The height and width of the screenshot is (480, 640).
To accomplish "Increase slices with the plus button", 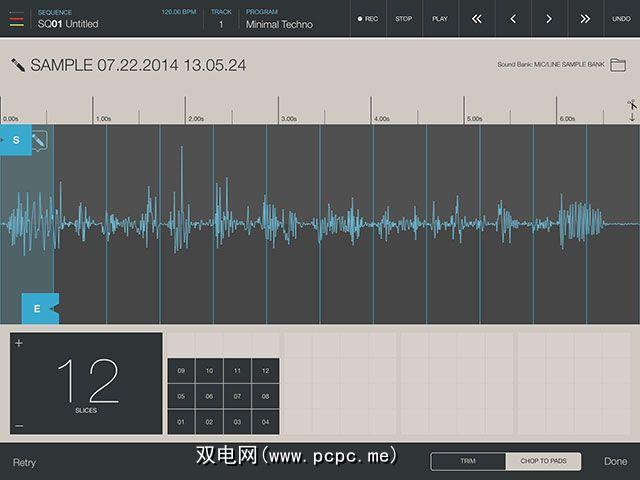I will (x=19, y=344).
